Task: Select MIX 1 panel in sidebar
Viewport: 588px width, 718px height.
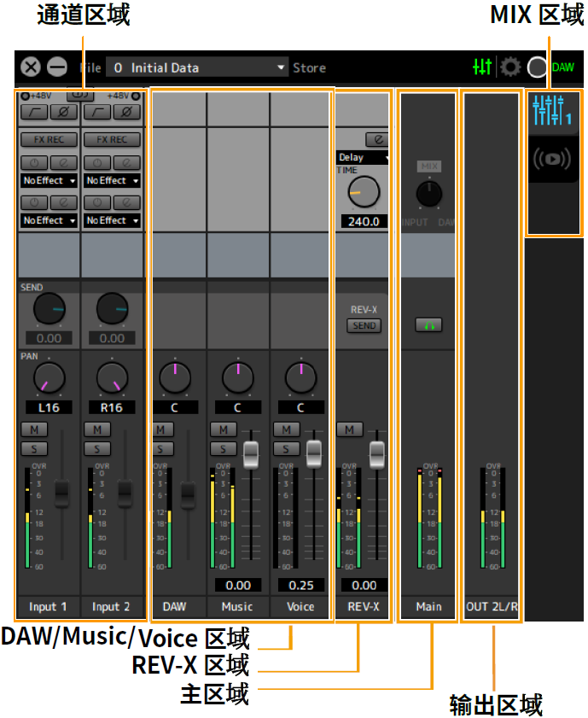Action: click(x=550, y=112)
